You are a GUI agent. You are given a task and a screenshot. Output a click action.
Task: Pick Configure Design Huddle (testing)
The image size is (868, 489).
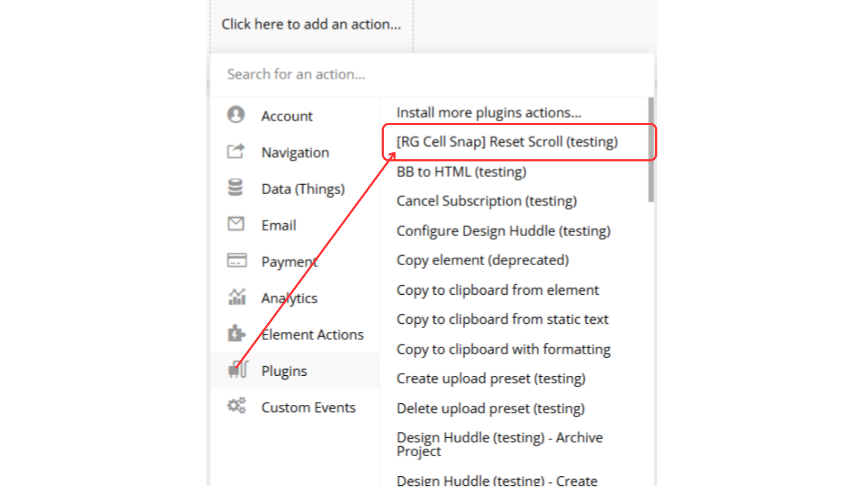point(503,231)
